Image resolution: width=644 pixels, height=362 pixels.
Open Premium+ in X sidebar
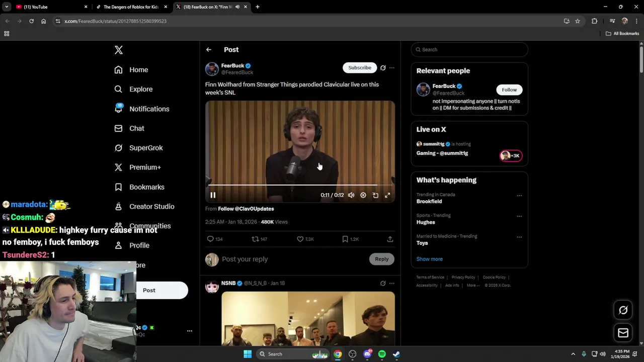[x=137, y=167]
